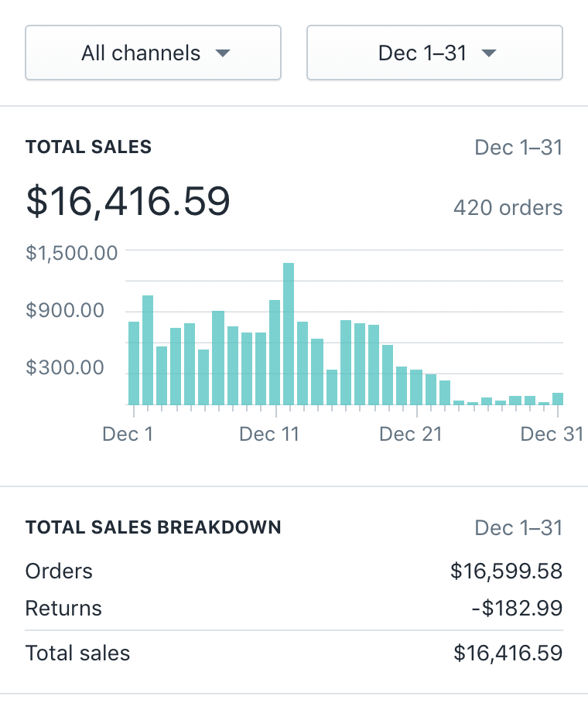
Task: Click the first bar above Dec 1
Action: (134, 362)
